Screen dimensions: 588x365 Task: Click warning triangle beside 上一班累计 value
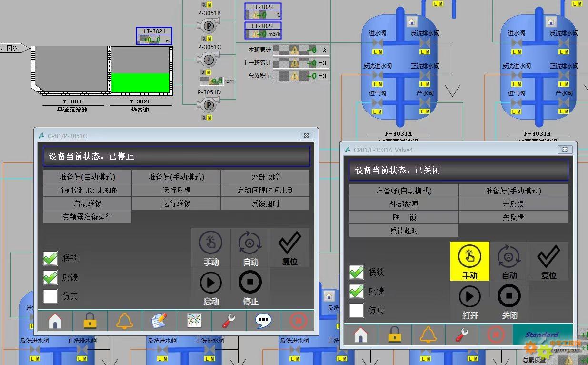pyautogui.click(x=295, y=63)
